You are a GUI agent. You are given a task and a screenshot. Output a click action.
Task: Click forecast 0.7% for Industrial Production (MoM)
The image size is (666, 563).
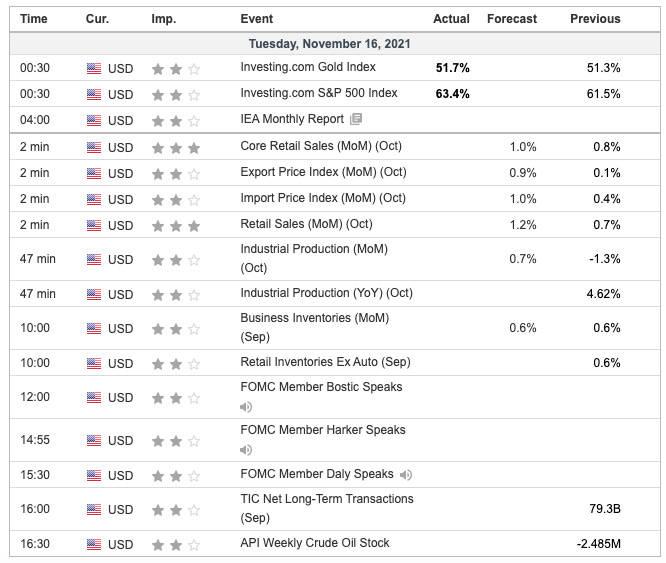(x=523, y=259)
